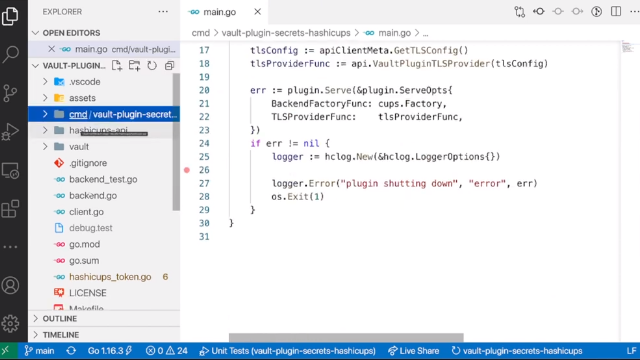
Task: Open problems: 0 errors 24 warnings
Action: (167, 351)
